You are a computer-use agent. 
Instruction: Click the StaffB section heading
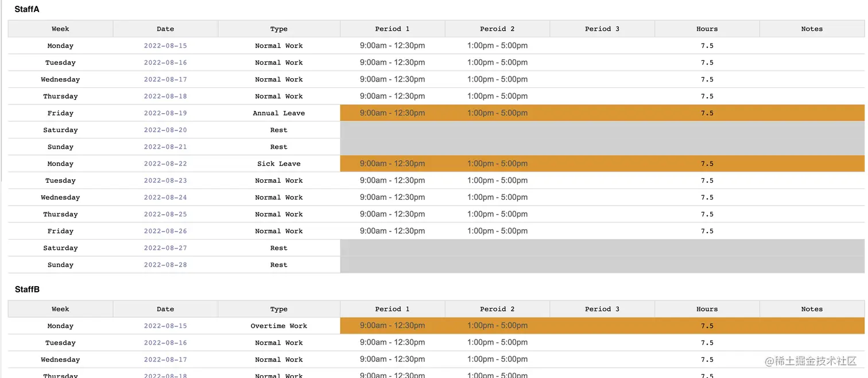pyautogui.click(x=27, y=290)
